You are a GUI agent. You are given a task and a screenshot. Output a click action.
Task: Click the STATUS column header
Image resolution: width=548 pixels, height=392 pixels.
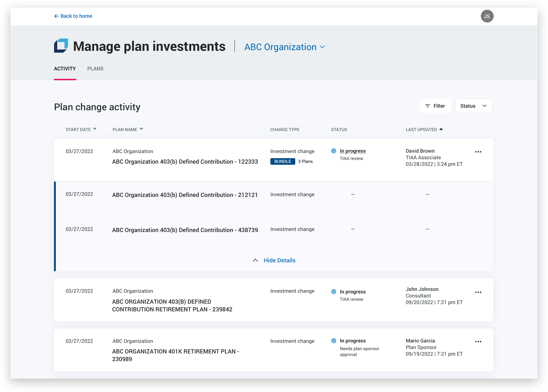click(x=339, y=130)
